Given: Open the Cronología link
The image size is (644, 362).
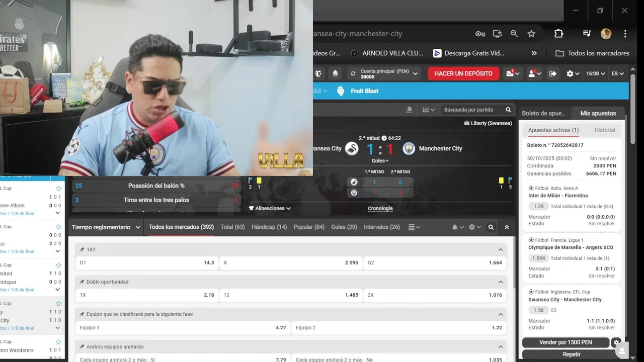Looking at the screenshot, I should [x=380, y=208].
